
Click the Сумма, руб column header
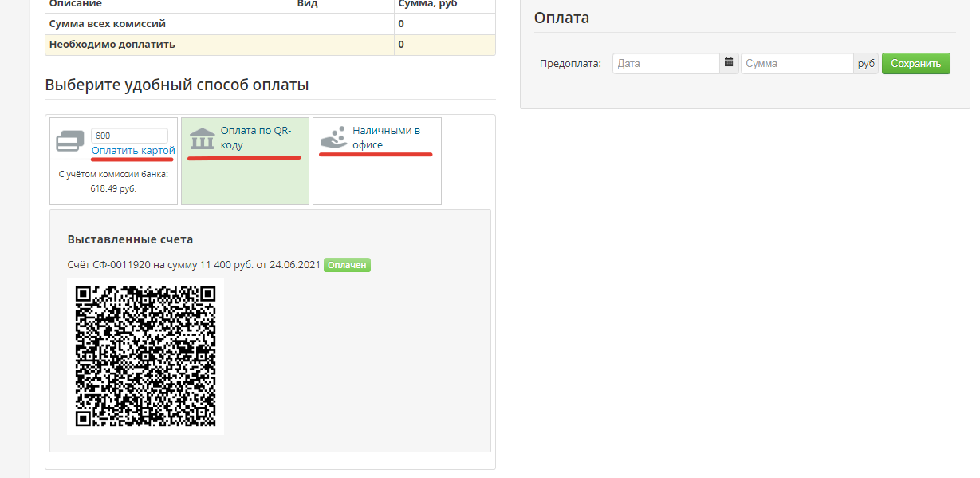pos(427,4)
